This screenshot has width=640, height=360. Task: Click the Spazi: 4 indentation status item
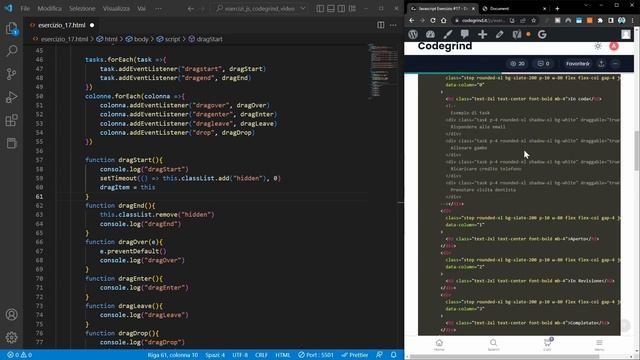pos(215,355)
